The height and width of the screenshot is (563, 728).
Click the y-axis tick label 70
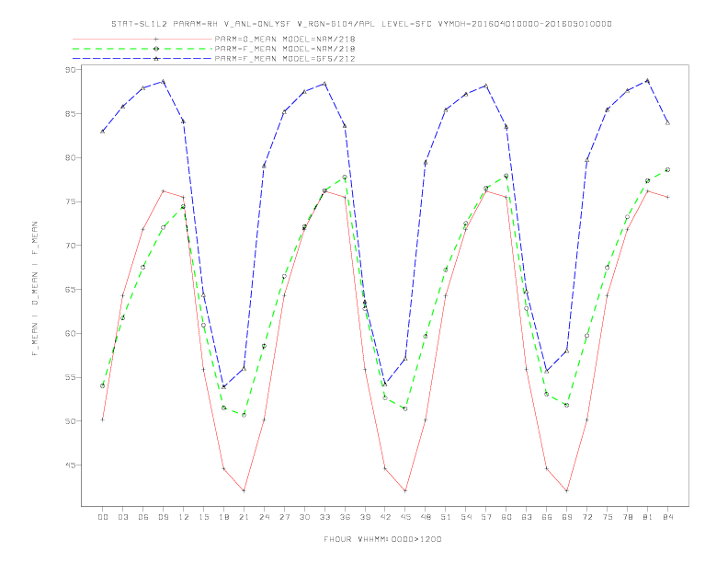70,246
